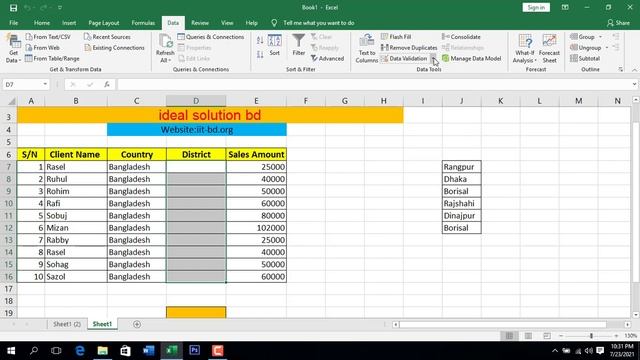Screen dimensions: 640x360
Task: Click Subtotal button
Action: coord(585,59)
